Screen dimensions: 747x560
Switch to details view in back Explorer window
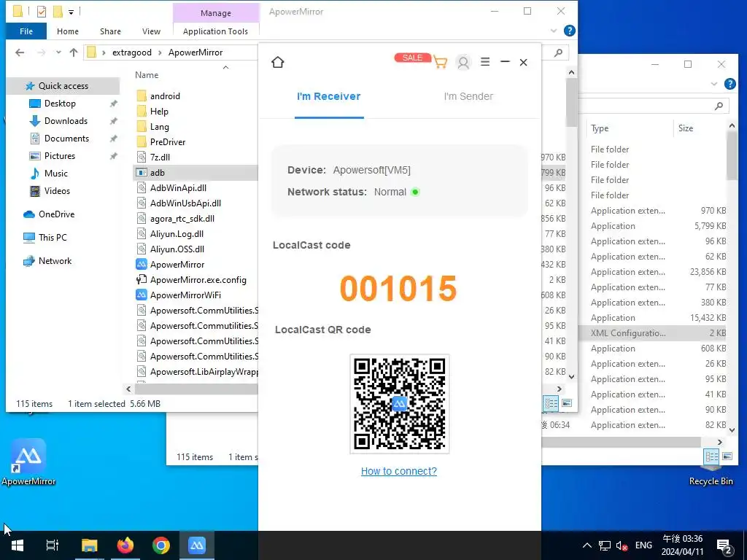tap(712, 456)
